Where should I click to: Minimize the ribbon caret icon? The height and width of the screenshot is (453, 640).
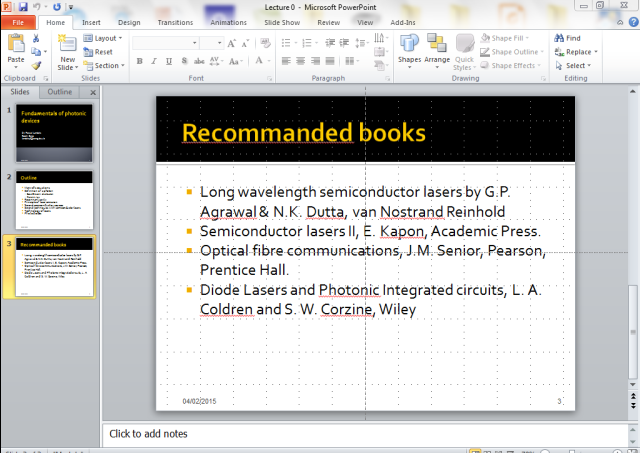[x=620, y=22]
